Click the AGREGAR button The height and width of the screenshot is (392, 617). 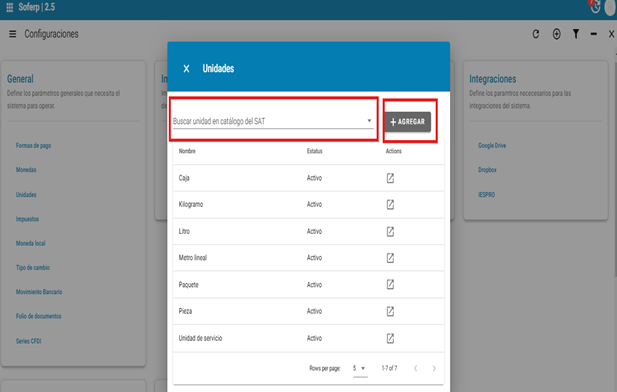(x=407, y=122)
